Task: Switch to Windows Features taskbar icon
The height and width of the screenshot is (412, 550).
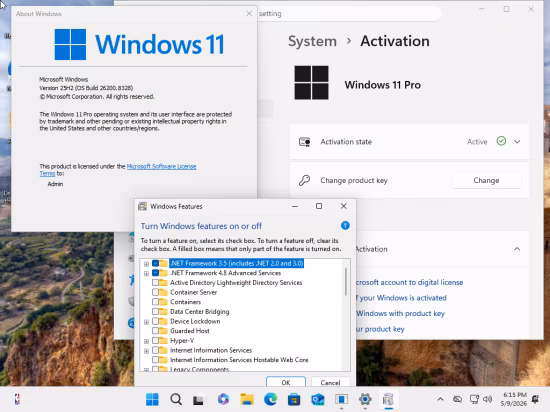Action: click(x=388, y=399)
